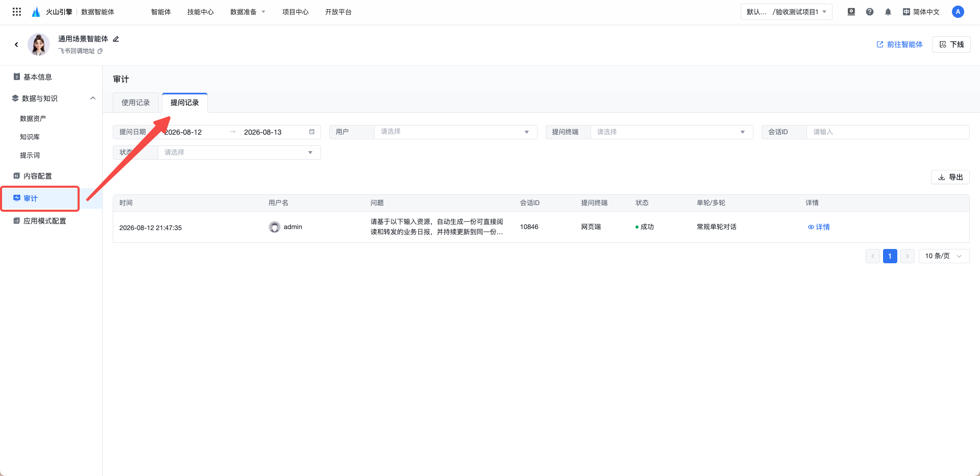Open 开放平台 in top navigation
This screenshot has width=980, height=476.
(x=338, y=12)
